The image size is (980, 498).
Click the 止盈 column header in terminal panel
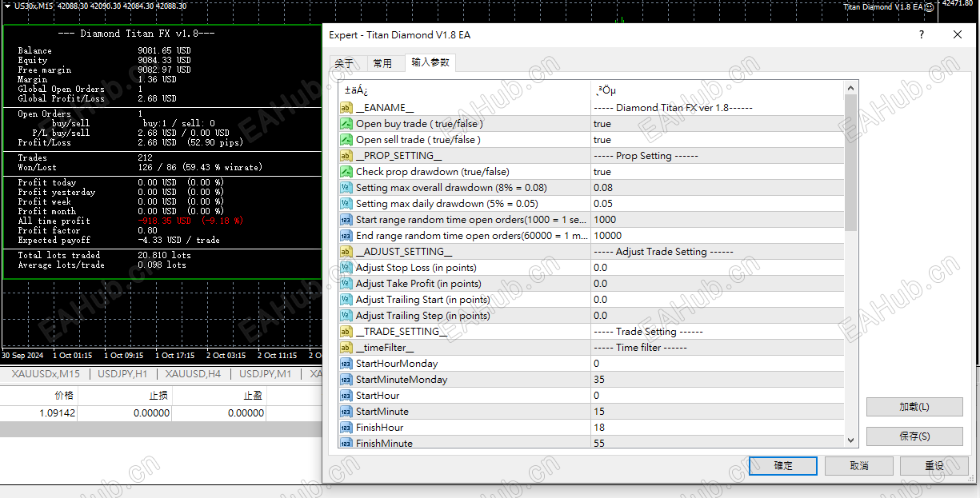pyautogui.click(x=253, y=395)
